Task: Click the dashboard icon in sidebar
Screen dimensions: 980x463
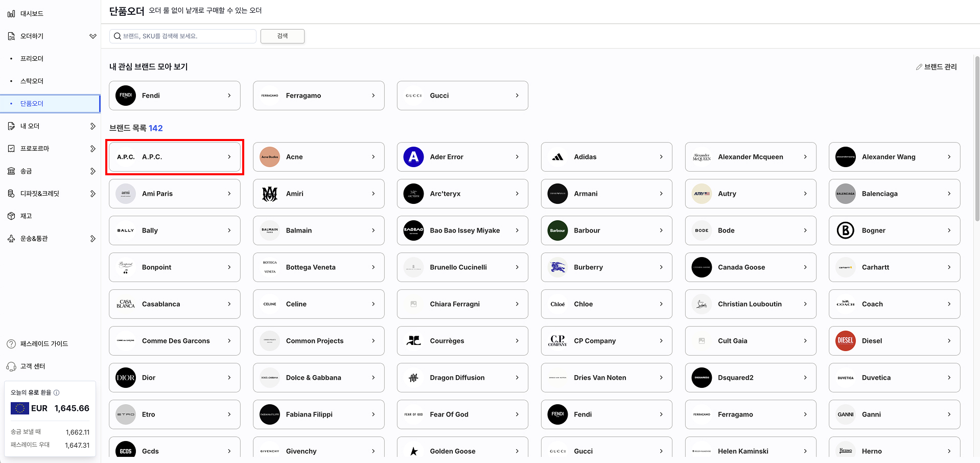Action: tap(11, 14)
